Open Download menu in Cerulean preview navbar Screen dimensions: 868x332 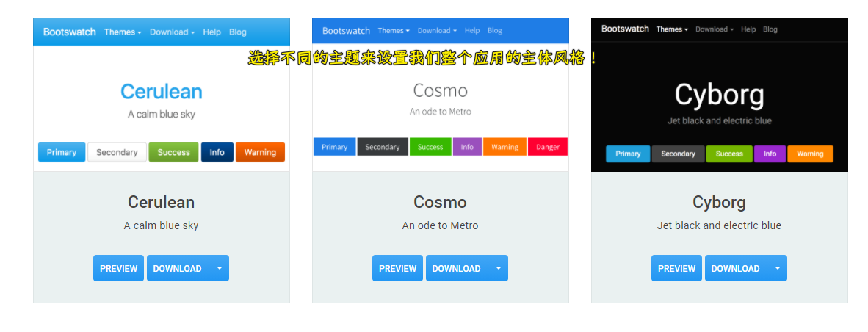click(x=172, y=32)
